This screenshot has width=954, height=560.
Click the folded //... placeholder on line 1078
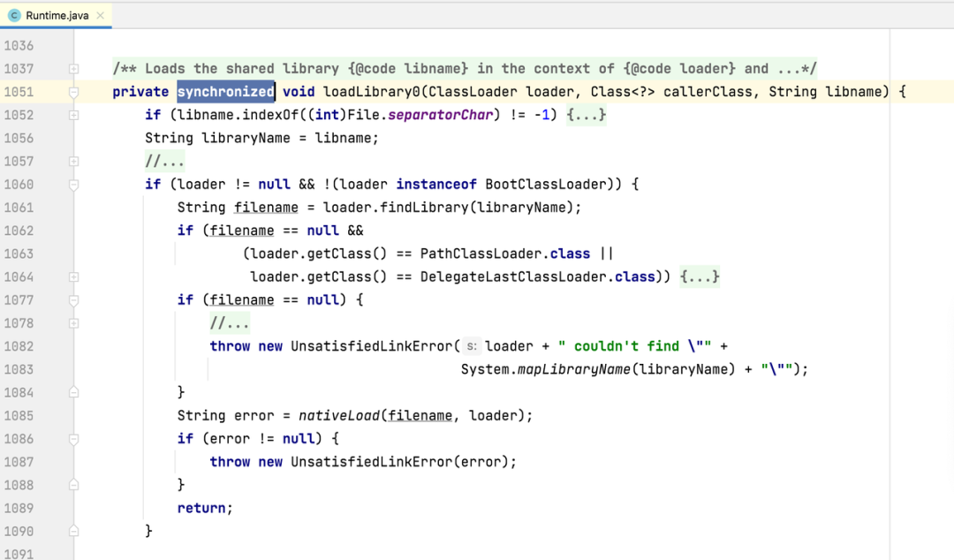pyautogui.click(x=230, y=323)
